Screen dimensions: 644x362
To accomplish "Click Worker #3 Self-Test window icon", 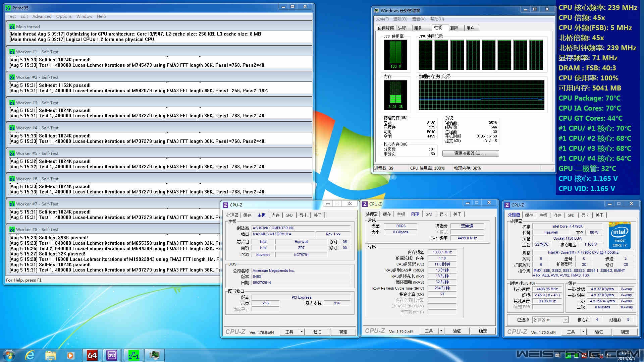I will click(12, 103).
